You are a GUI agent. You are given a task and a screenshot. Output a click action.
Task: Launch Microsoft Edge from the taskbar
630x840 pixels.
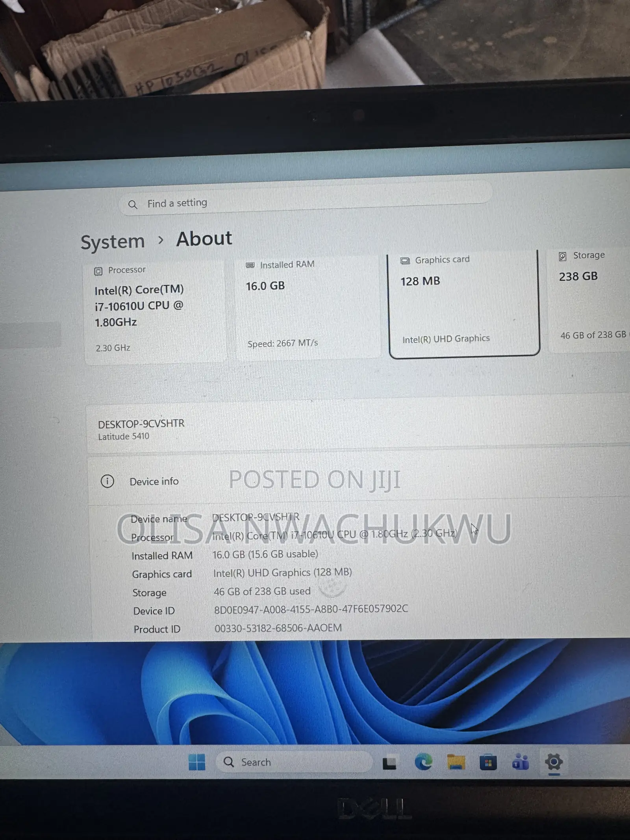[423, 762]
